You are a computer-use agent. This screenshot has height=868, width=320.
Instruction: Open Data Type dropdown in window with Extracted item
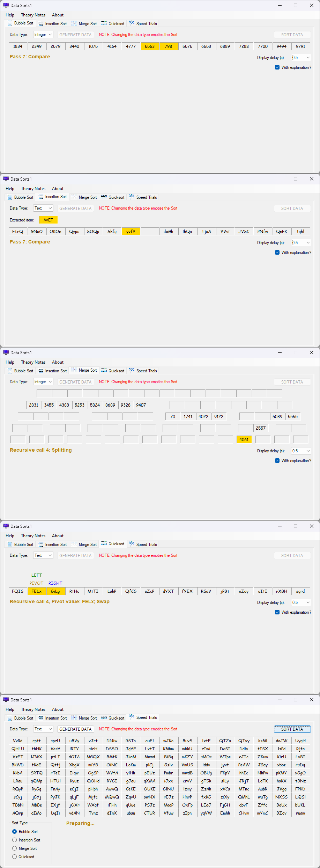(x=43, y=208)
